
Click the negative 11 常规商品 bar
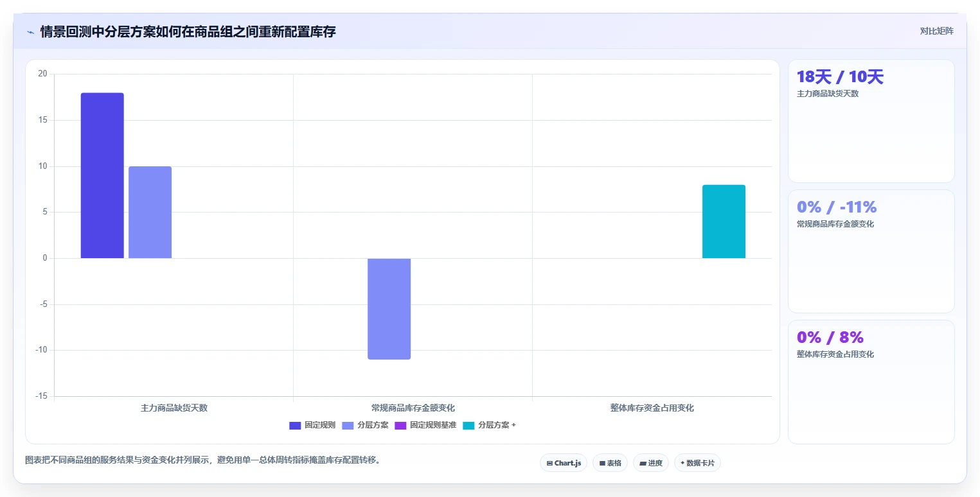389,309
